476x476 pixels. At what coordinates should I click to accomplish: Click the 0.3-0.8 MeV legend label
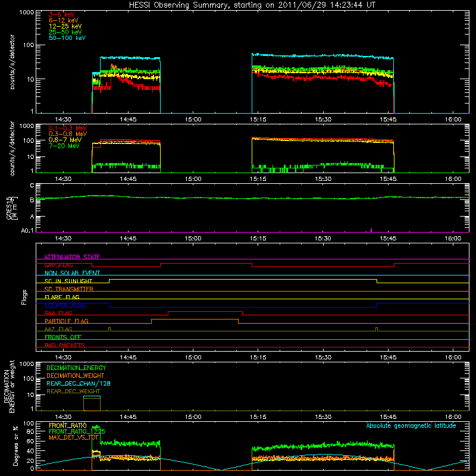[68, 134]
